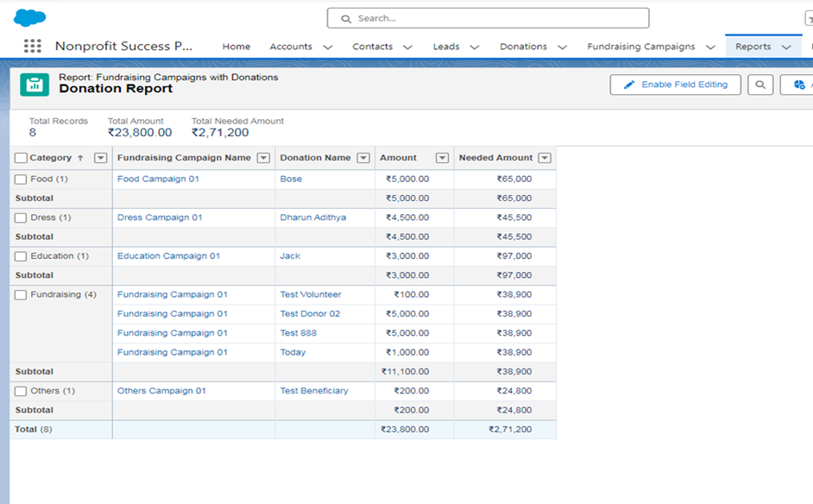Expand the Contacts tab chevron menu

click(407, 47)
